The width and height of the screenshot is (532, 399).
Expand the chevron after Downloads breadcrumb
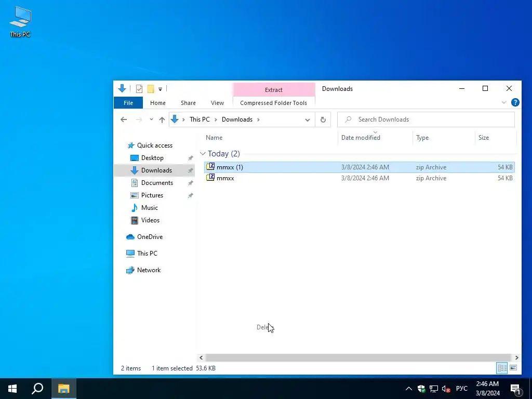(x=259, y=119)
